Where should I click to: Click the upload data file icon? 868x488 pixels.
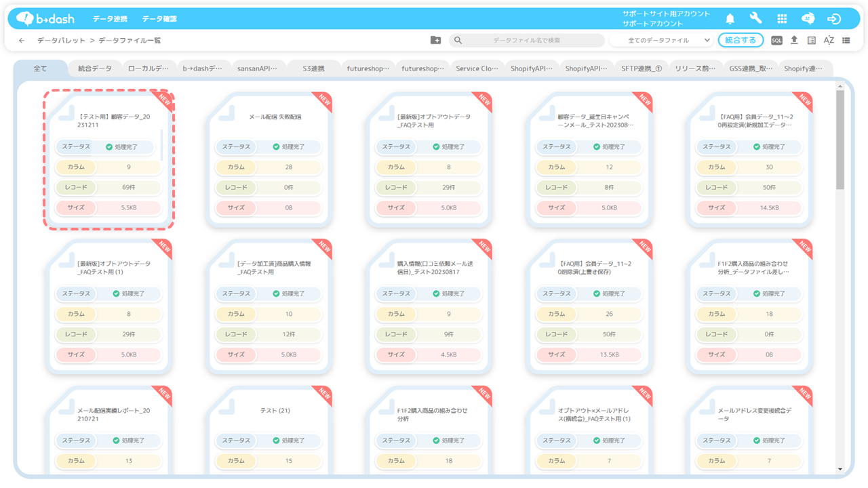click(x=794, y=41)
